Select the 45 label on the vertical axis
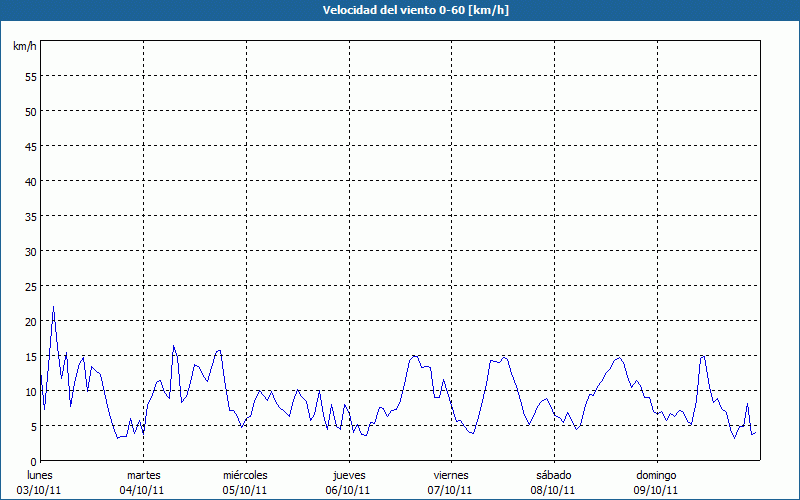Viewport: 800px width, 500px height. (x=30, y=146)
